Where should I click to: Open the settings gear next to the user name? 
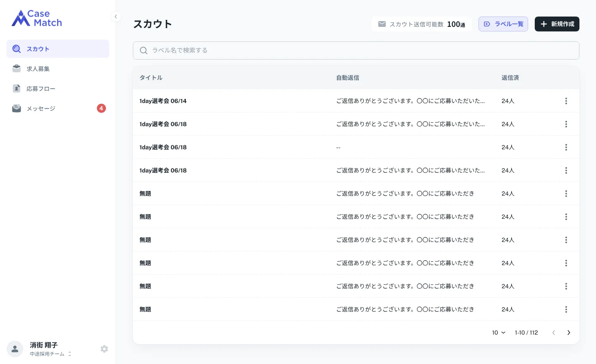(x=104, y=349)
